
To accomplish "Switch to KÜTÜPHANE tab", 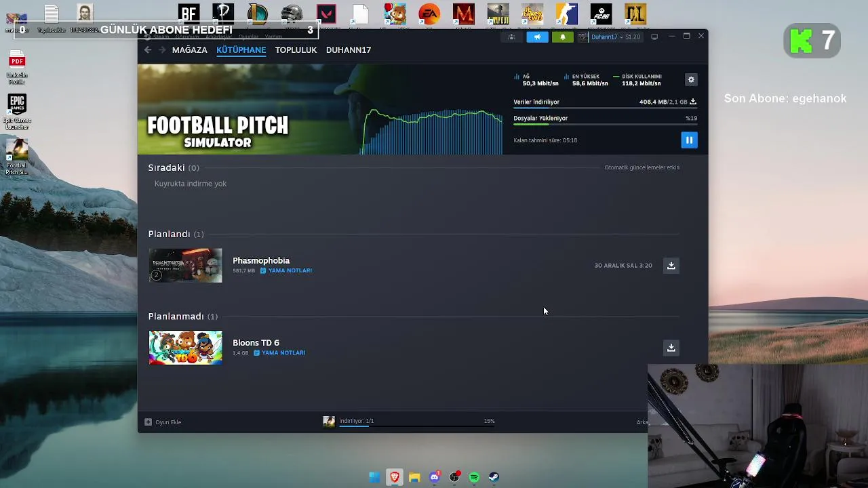I will (241, 49).
